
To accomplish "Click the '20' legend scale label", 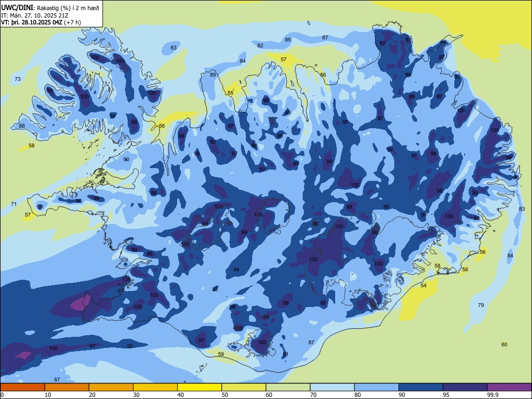I will click(92, 395).
